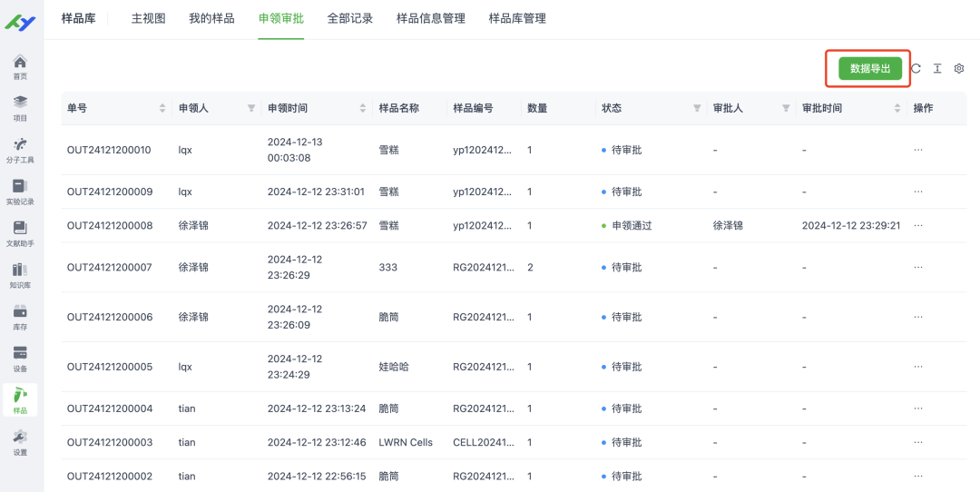Click sample code CELL20241...
Image resolution: width=980 pixels, height=492 pixels.
click(x=483, y=443)
